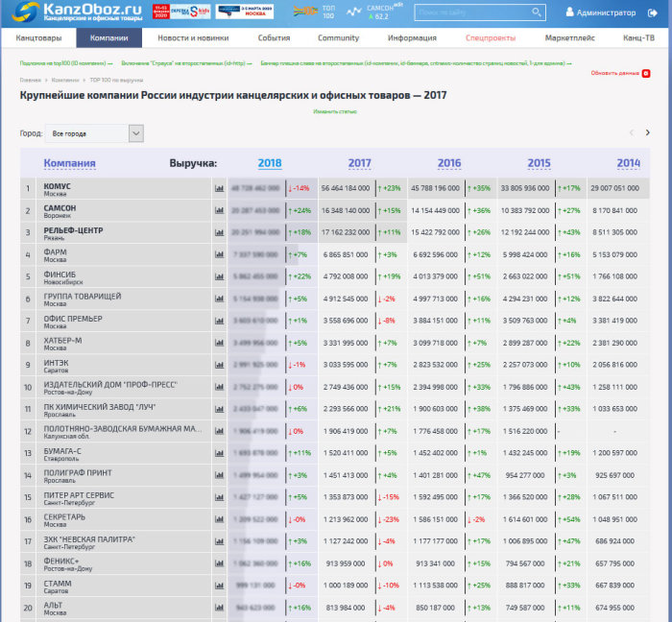Click the logout arrow icon

[x=652, y=12]
